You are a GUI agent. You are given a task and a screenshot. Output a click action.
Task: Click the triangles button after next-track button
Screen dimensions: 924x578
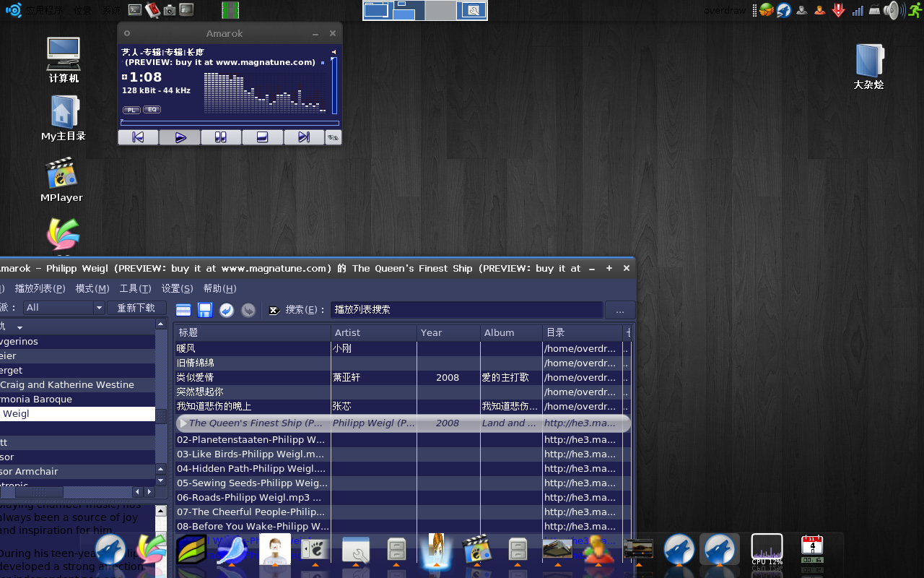(x=333, y=137)
